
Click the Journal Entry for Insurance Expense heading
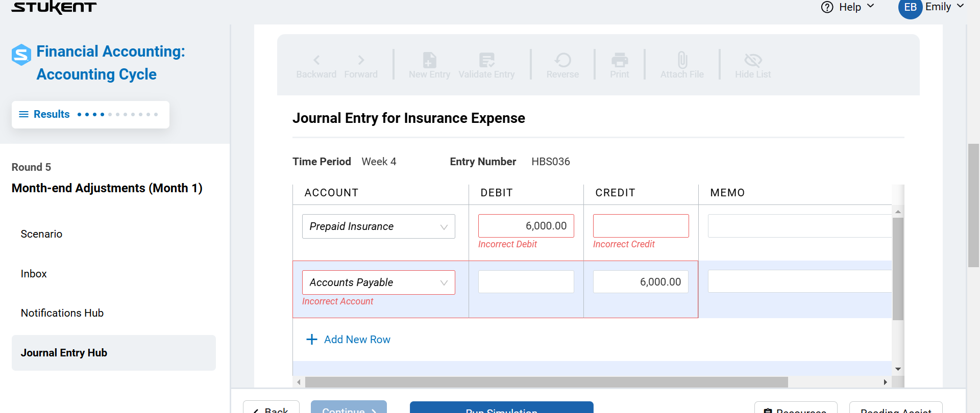409,118
